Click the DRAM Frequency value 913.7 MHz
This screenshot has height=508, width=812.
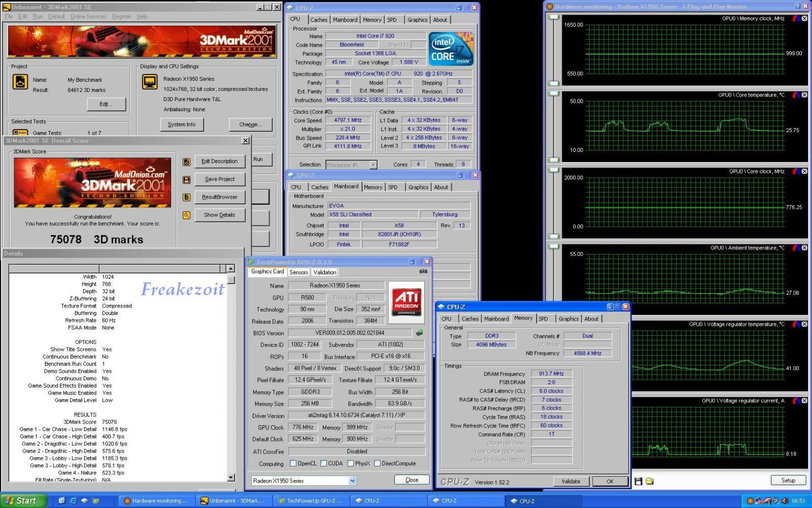[x=552, y=373]
